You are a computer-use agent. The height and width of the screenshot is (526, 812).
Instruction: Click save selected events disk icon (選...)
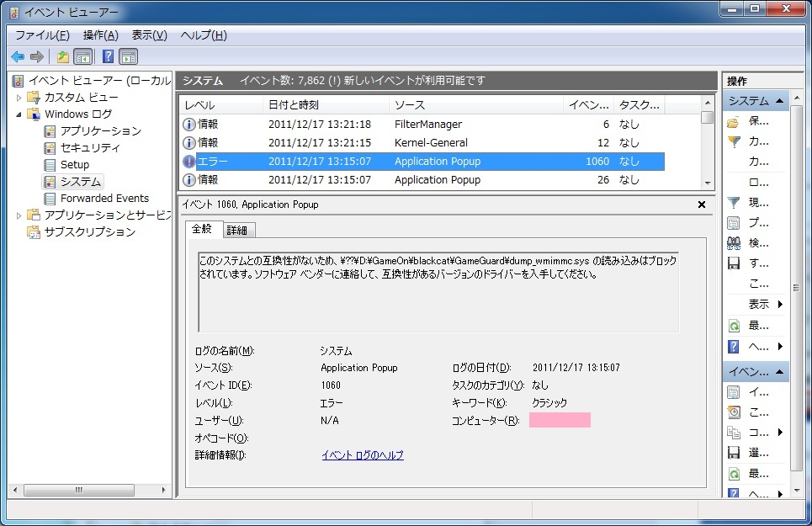734,453
